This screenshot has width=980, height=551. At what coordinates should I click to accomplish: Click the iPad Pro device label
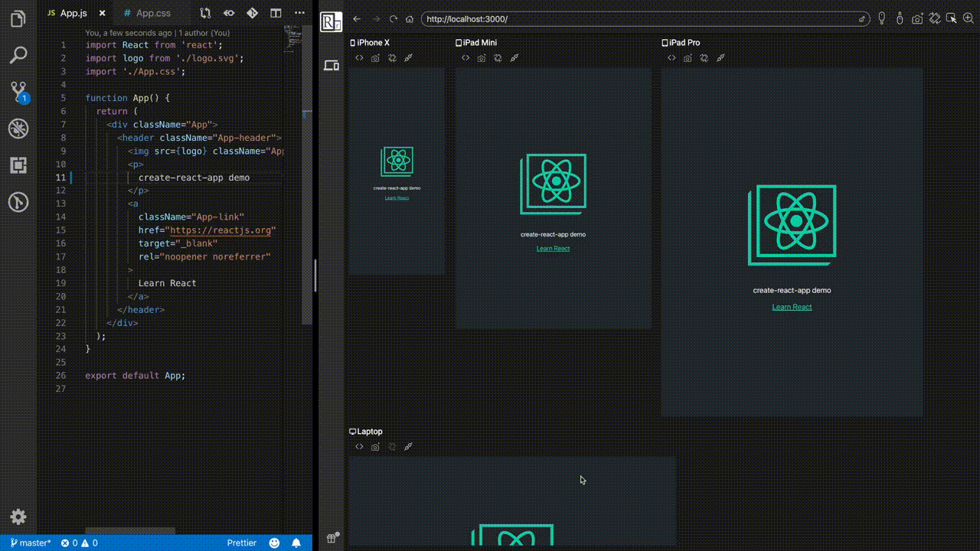[681, 43]
